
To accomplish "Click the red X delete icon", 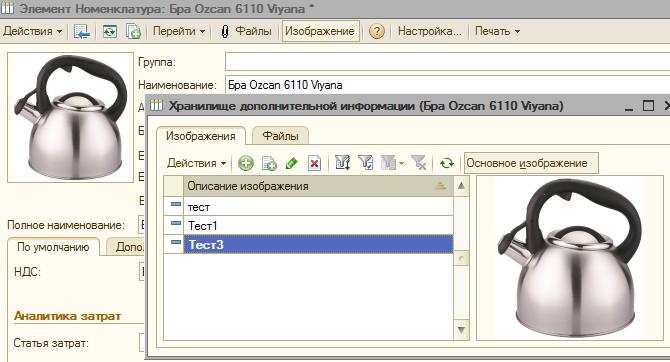I will (x=314, y=163).
